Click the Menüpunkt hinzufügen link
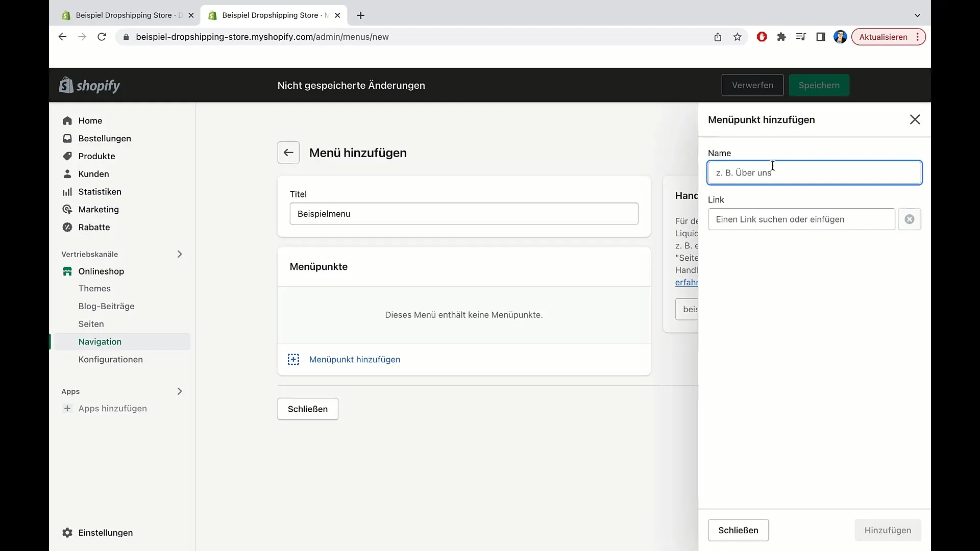 pos(355,360)
